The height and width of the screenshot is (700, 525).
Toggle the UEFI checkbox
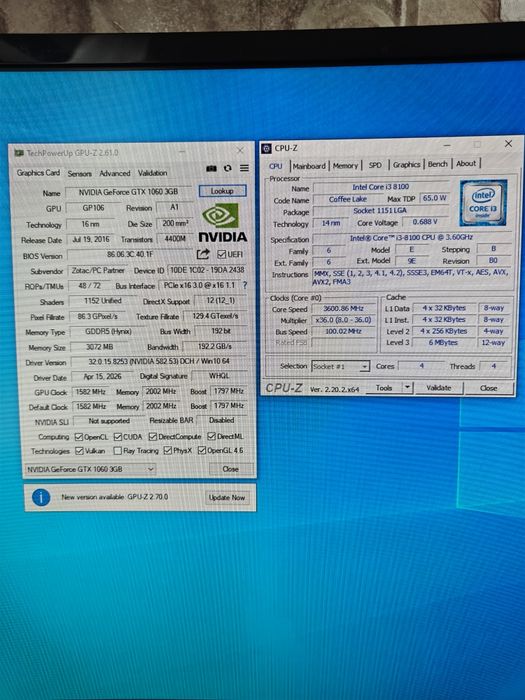(221, 254)
